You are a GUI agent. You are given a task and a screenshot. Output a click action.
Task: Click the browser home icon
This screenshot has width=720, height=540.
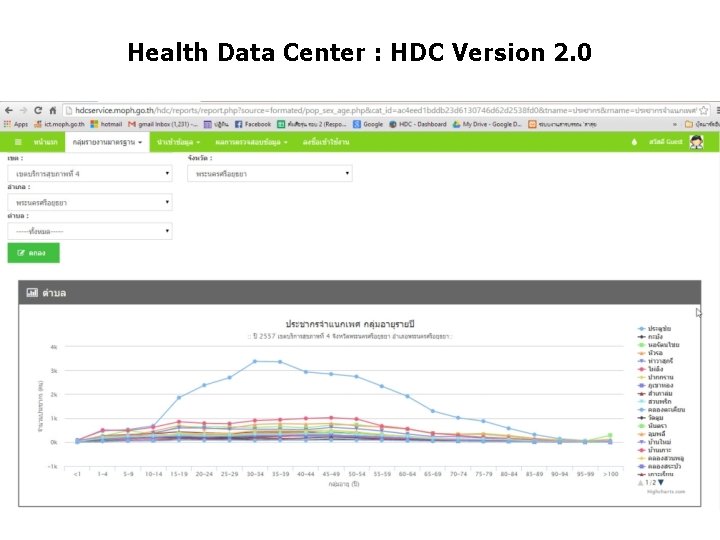pyautogui.click(x=52, y=110)
